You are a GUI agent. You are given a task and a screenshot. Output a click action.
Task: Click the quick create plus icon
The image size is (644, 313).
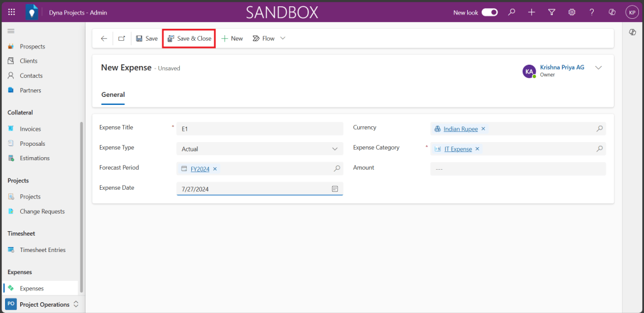pyautogui.click(x=531, y=12)
